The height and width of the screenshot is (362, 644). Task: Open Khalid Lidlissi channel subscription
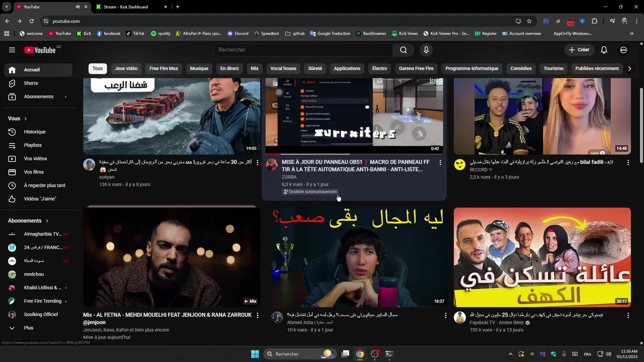coord(38,288)
